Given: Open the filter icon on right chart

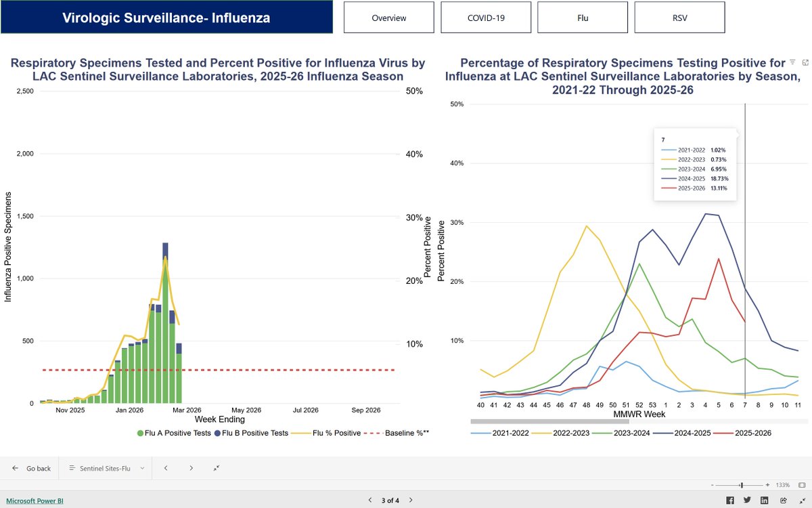Looking at the screenshot, I should pos(792,62).
